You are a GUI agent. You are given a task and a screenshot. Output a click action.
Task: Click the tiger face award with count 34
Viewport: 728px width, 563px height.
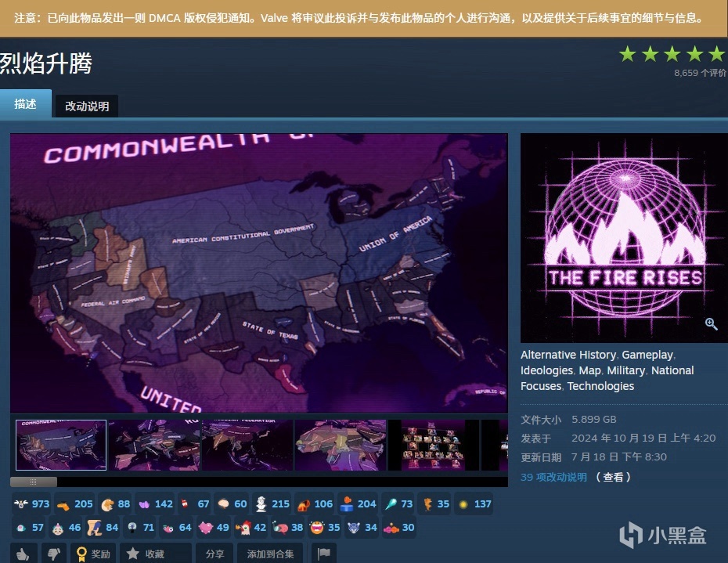point(362,528)
